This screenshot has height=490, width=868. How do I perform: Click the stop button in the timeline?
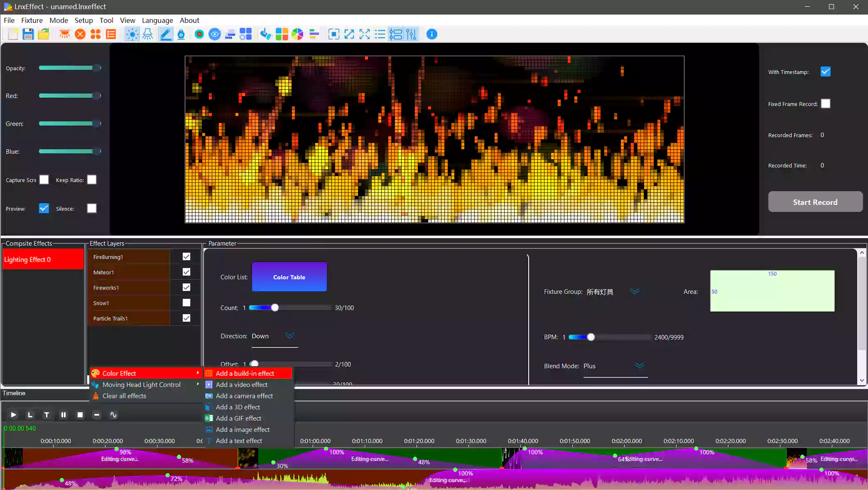coord(80,415)
